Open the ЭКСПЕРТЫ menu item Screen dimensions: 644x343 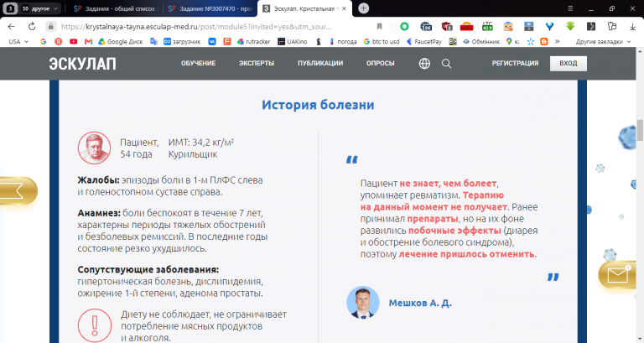257,63
